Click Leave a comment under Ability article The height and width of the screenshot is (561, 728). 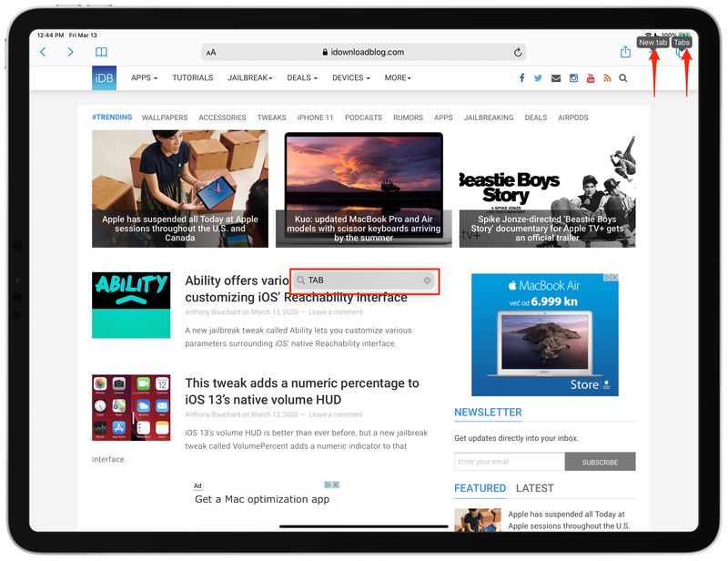click(x=336, y=311)
